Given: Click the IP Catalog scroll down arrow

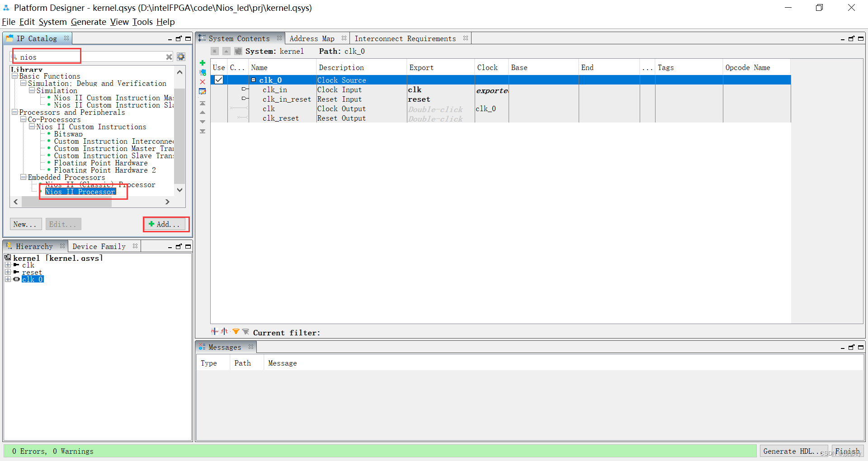Looking at the screenshot, I should tap(180, 190).
